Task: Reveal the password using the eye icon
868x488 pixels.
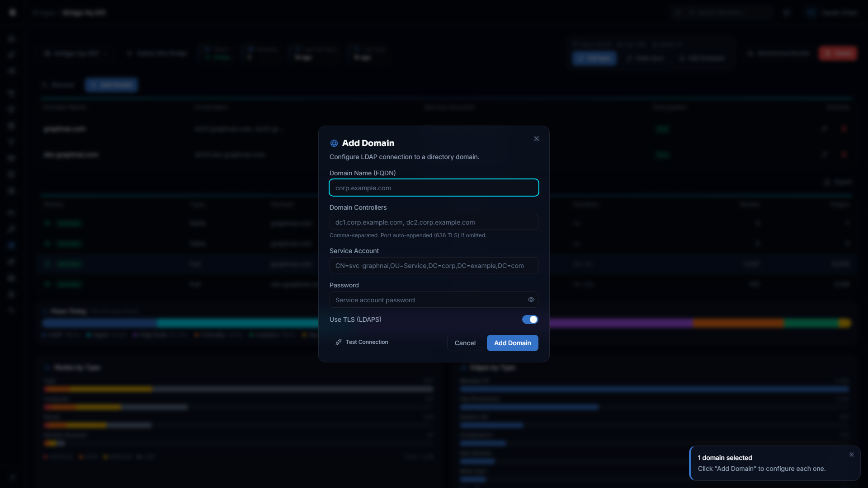Action: [531, 300]
